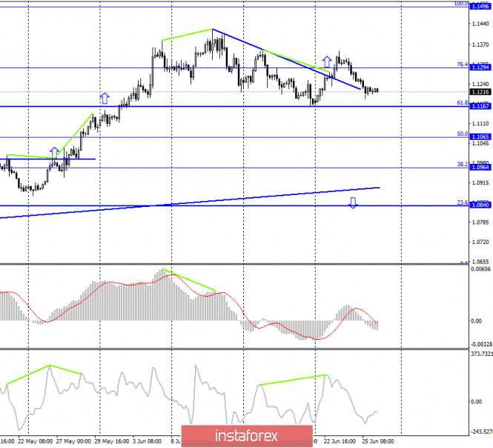Click the 22 May 08:00 time label
Image resolution: width=493 pixels, height=448 pixels.
pos(35,440)
